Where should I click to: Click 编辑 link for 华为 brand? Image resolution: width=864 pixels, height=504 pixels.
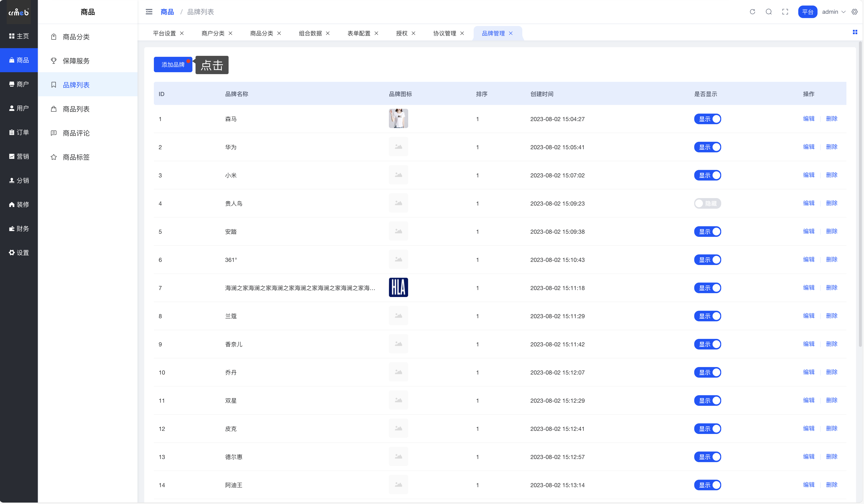click(x=808, y=147)
